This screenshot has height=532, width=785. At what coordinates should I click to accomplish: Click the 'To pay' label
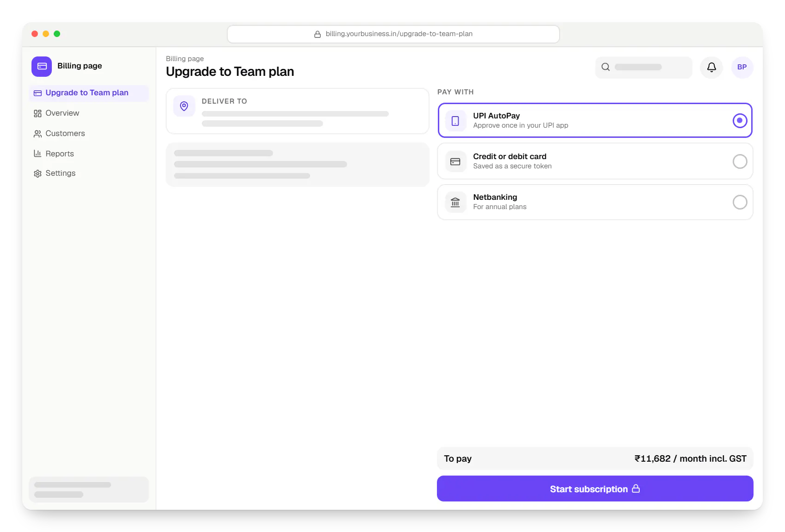(x=458, y=459)
